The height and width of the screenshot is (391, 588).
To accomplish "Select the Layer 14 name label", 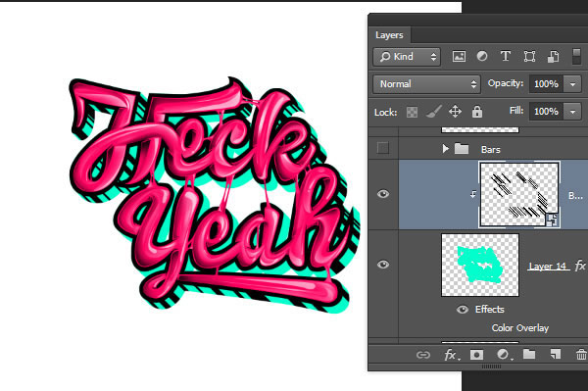I will pyautogui.click(x=548, y=267).
